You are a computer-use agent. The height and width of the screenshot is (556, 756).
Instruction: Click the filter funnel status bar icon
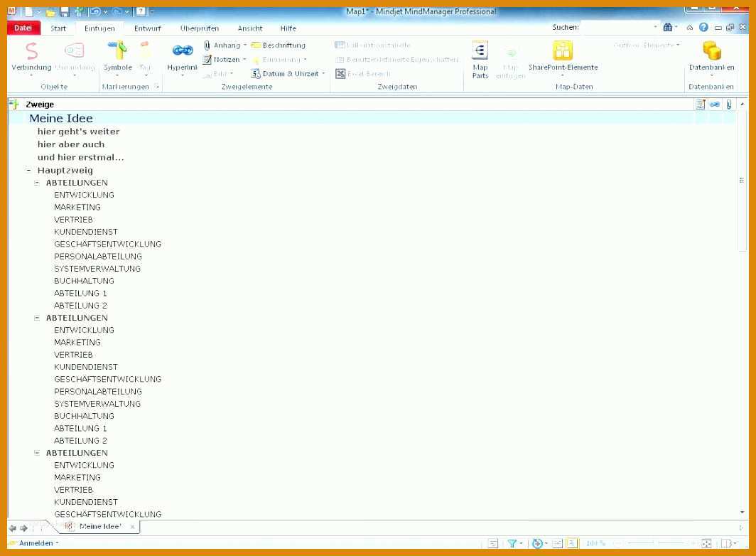(x=512, y=543)
